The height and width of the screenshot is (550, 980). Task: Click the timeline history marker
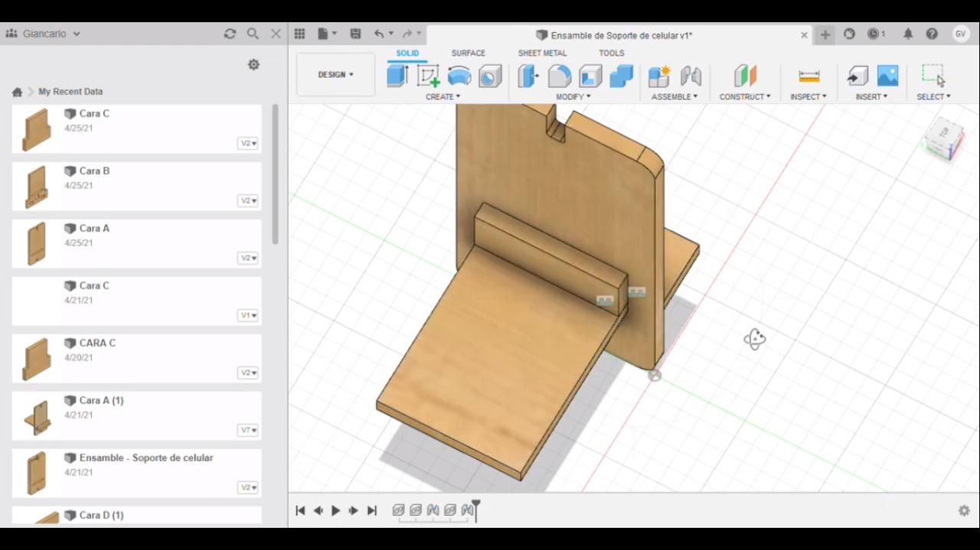coord(475,509)
